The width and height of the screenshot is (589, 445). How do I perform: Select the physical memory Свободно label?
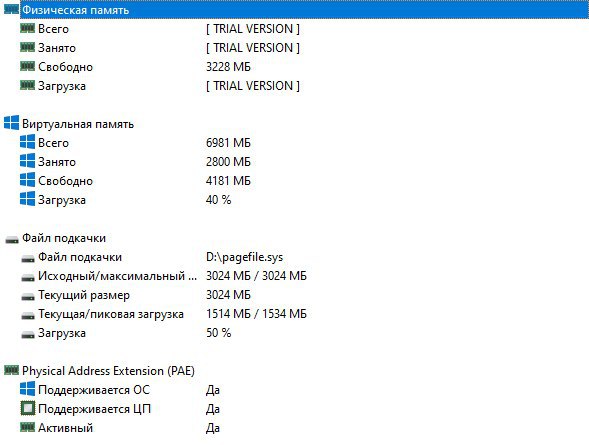pos(65,67)
